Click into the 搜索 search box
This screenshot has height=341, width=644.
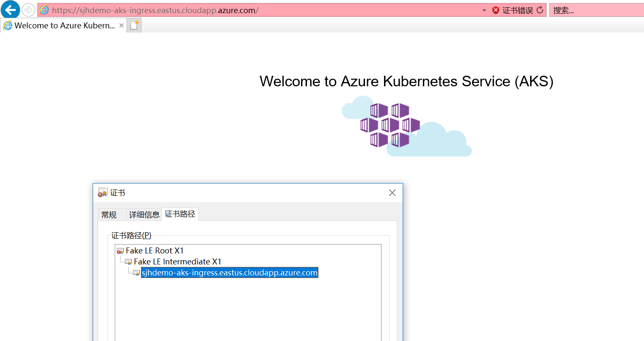click(596, 10)
